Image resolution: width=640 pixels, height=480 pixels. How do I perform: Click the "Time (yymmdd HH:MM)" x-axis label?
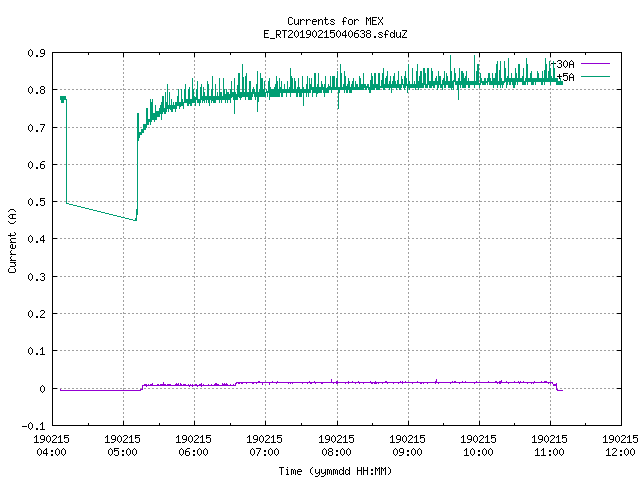tap(335, 471)
